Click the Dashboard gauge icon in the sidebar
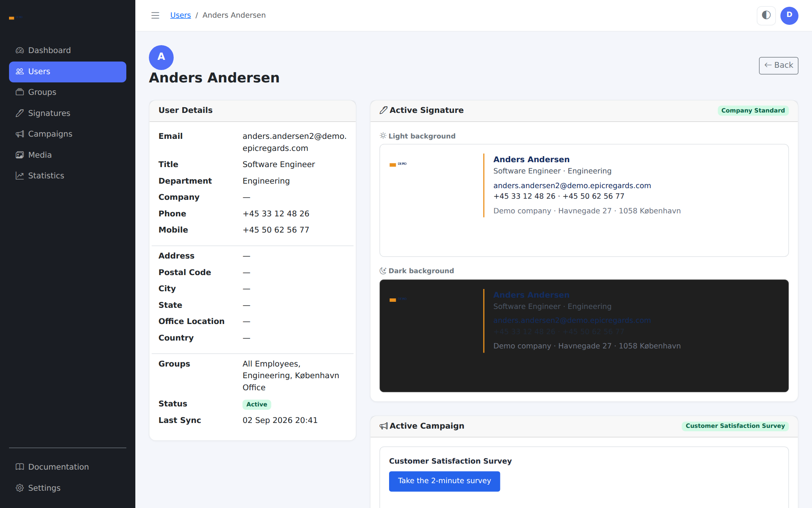The image size is (812, 508). 20,50
